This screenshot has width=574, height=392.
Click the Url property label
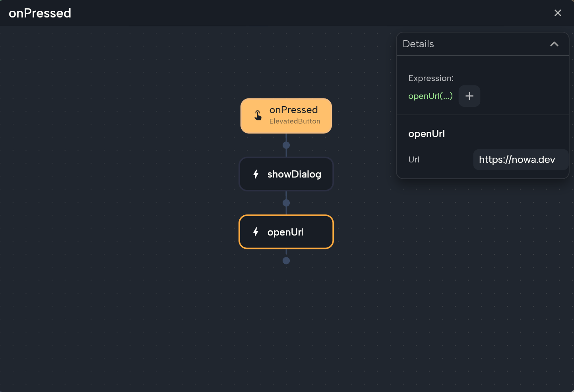point(414,160)
